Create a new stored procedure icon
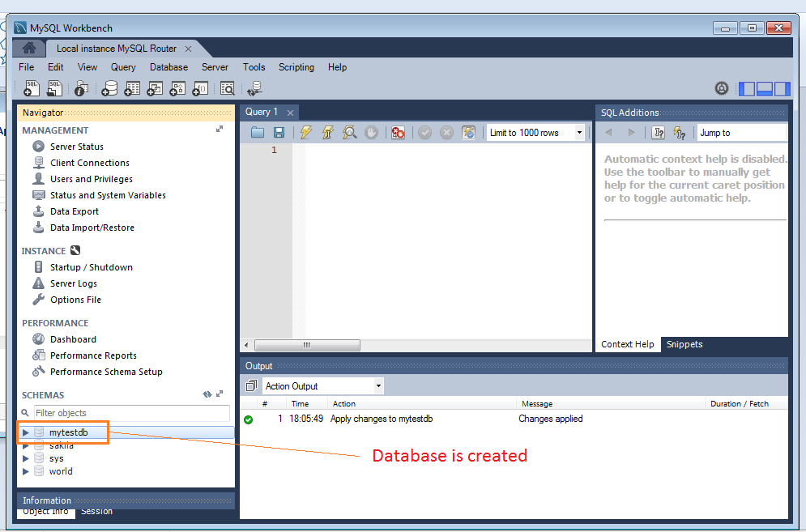Image resolution: width=806 pixels, height=532 pixels. [177, 88]
